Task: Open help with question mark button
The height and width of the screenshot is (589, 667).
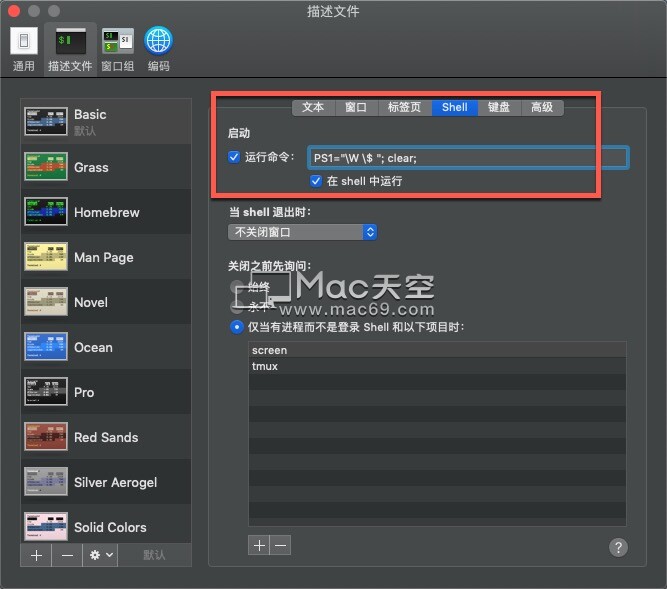Action: [618, 547]
